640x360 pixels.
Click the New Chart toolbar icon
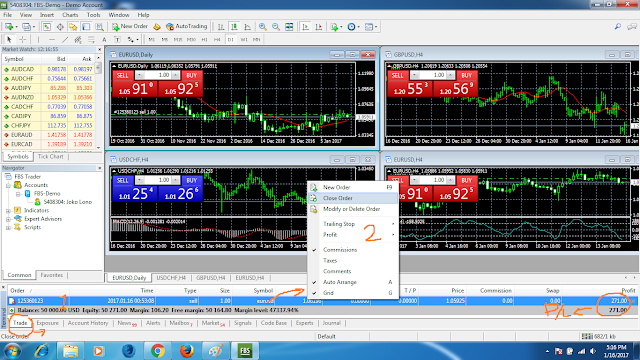click(x=9, y=27)
